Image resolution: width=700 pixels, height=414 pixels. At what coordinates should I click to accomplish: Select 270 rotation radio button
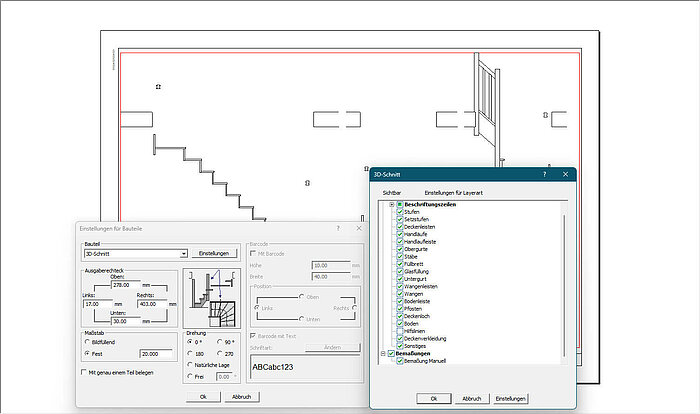pos(220,353)
